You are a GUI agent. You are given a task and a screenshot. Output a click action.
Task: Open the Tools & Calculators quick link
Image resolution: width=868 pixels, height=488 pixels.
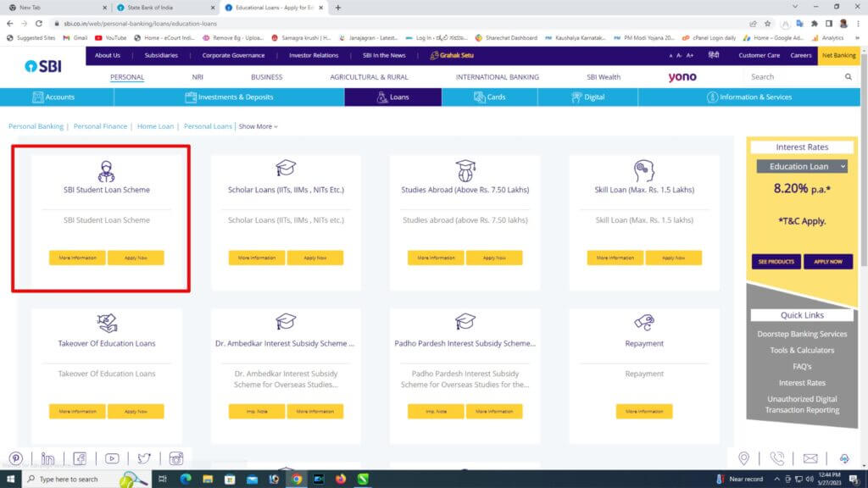[x=802, y=350]
